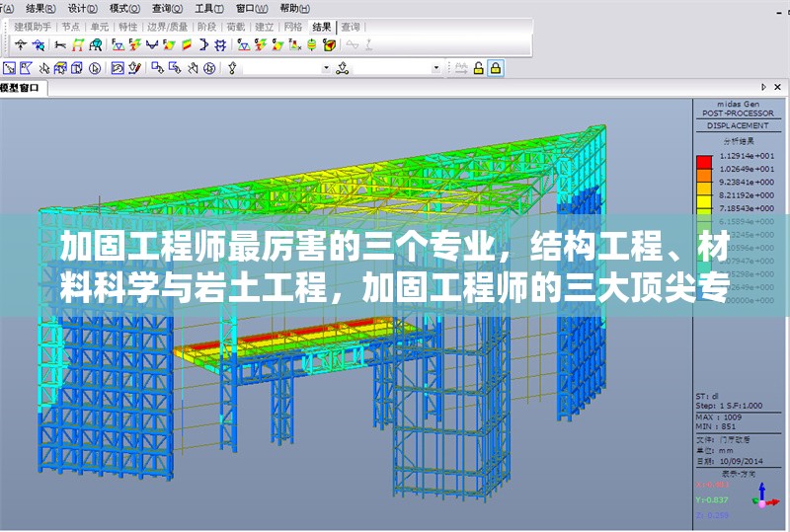This screenshot has width=790, height=532.
Task: Expand the first selection combo box
Action: [x=327, y=68]
